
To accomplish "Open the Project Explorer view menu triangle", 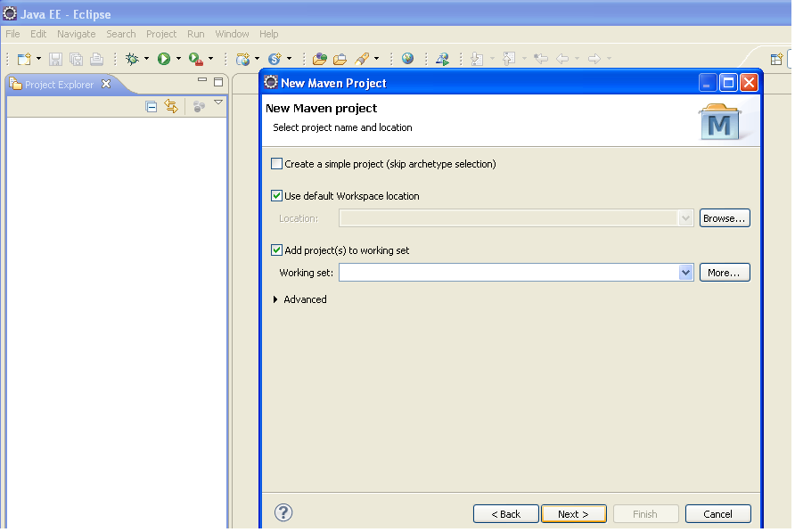I will [x=218, y=102].
